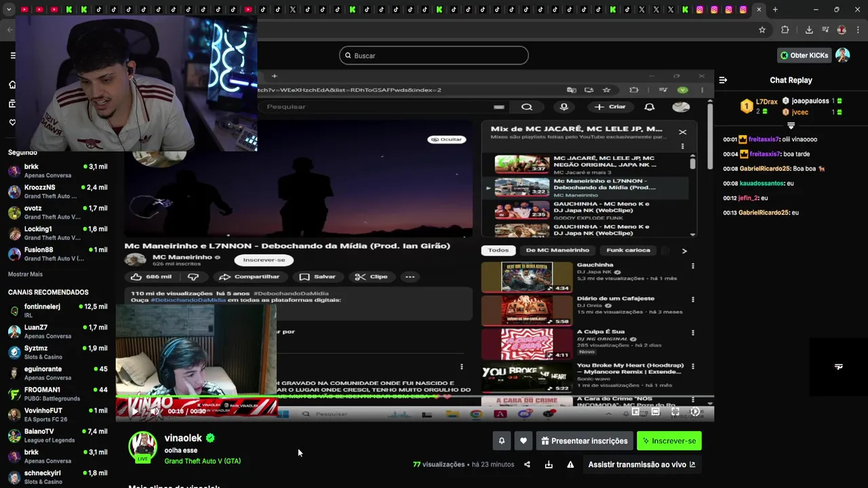Click the 00:01 timestamp in chat replay

730,140
